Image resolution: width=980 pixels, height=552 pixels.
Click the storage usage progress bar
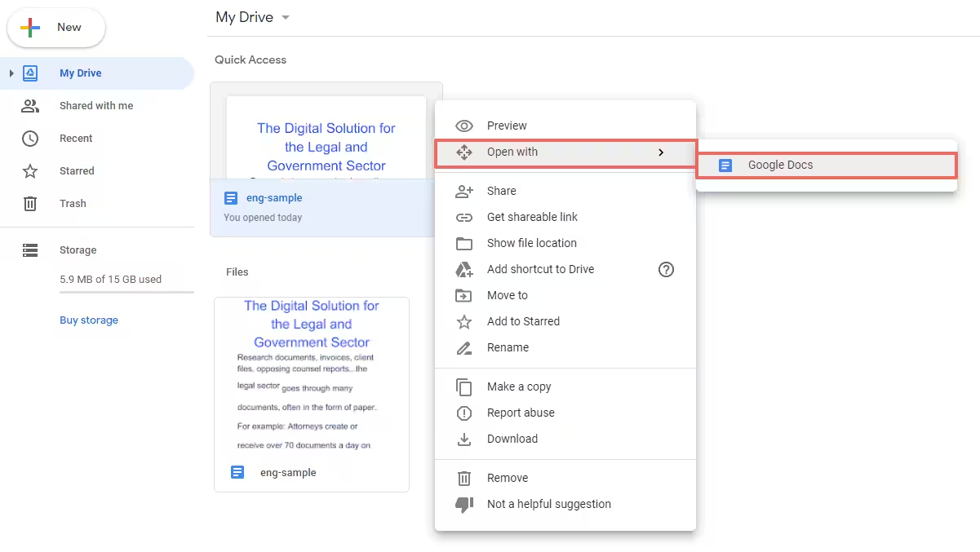pos(126,292)
